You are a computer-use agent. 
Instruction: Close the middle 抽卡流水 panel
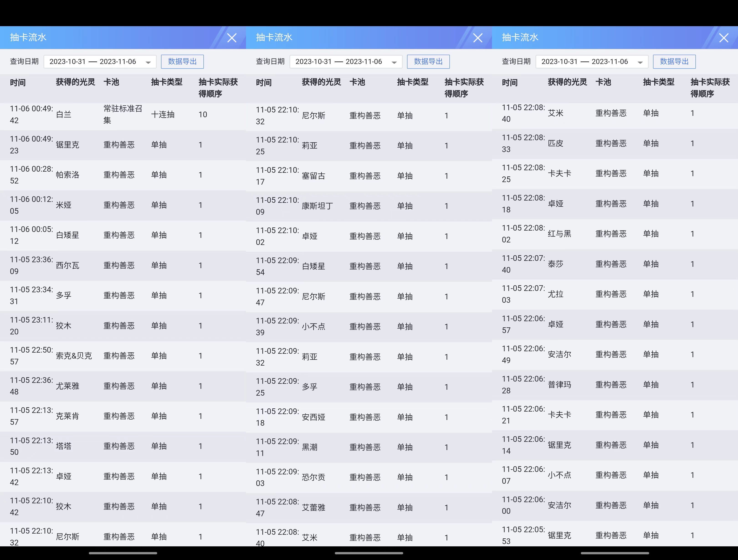pos(478,38)
